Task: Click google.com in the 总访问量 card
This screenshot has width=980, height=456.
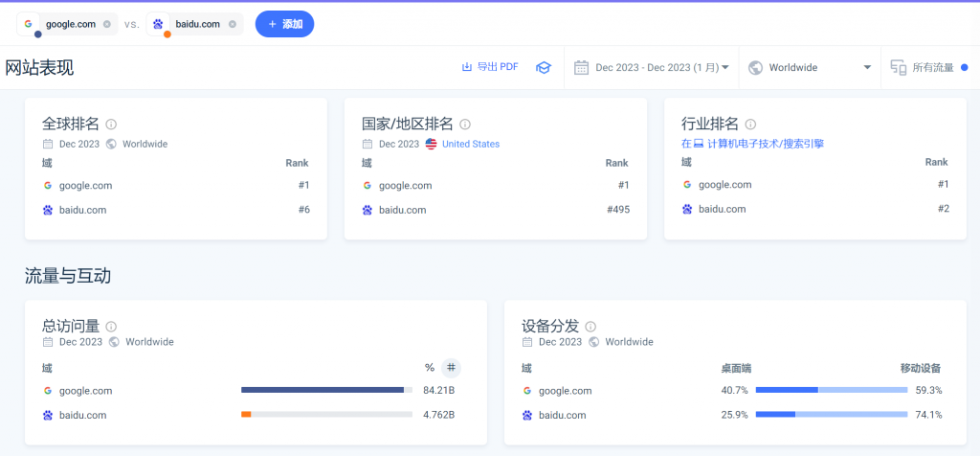Action: pos(85,391)
